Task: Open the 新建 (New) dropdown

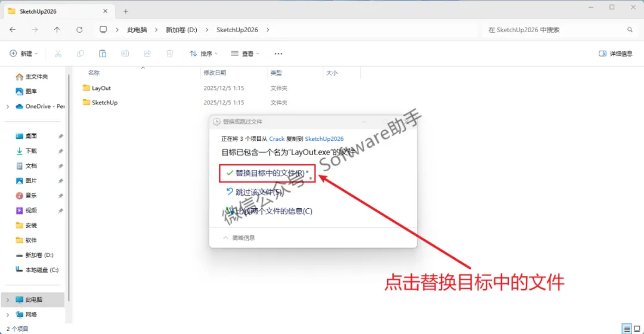Action: (24, 54)
